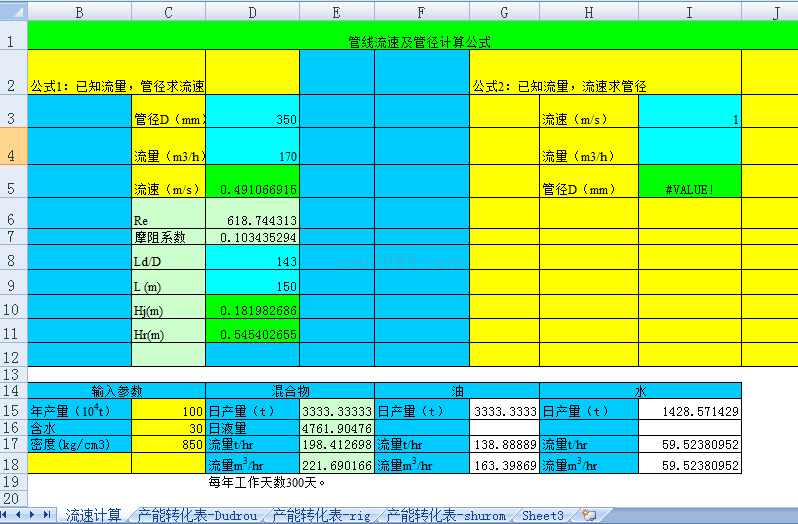798x524 pixels.
Task: Select the annual output cell containing 100
Action: click(167, 411)
